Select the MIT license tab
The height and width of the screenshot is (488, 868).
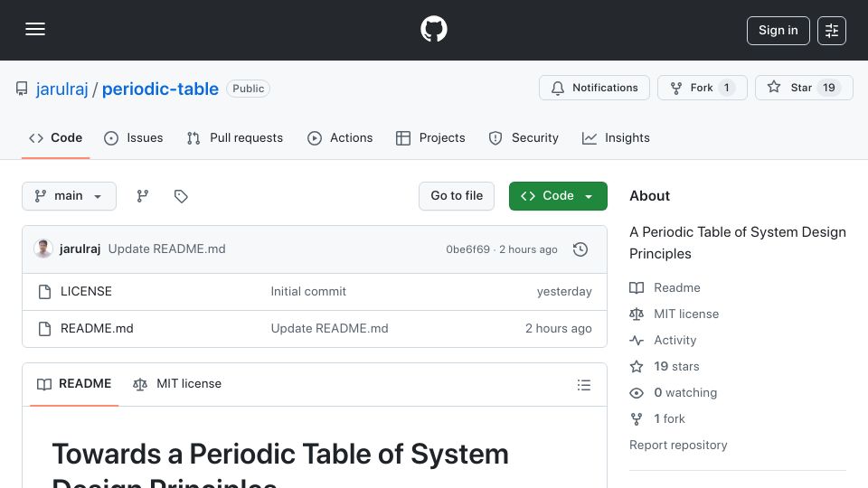tap(177, 384)
